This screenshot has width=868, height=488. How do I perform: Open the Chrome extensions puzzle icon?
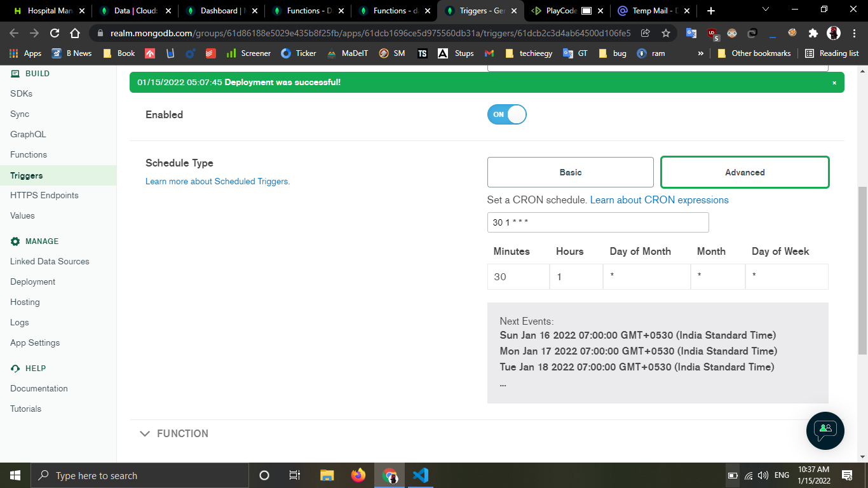pyautogui.click(x=813, y=33)
